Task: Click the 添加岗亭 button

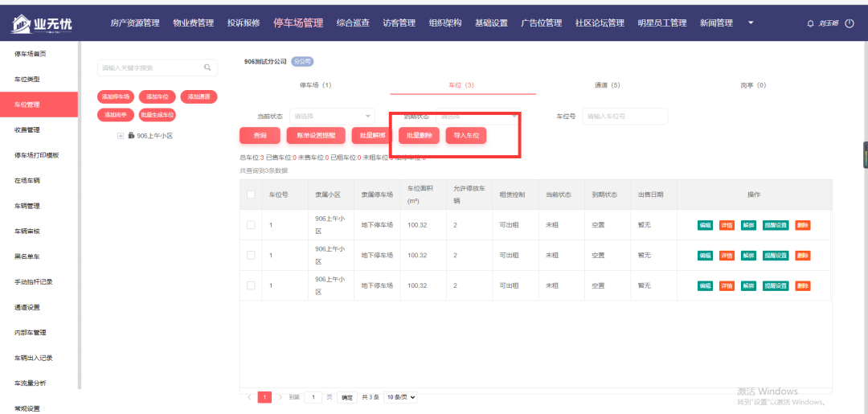Action: 116,115
